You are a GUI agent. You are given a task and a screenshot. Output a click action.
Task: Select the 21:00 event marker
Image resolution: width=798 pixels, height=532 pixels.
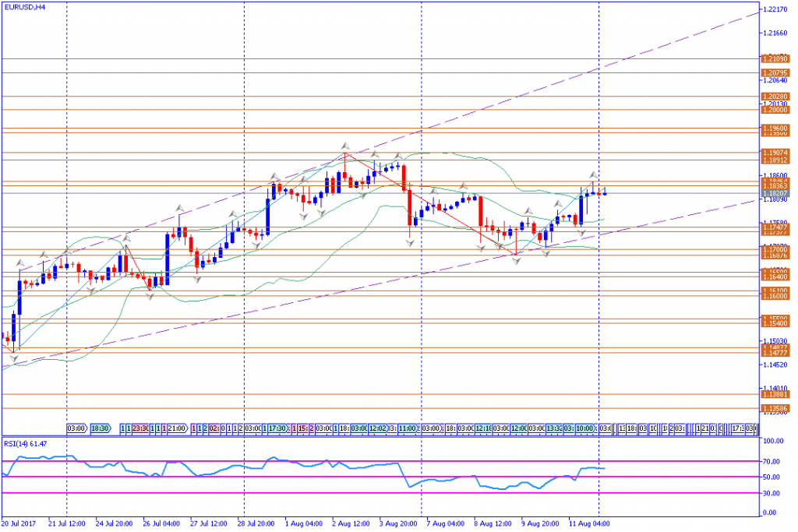click(x=177, y=428)
